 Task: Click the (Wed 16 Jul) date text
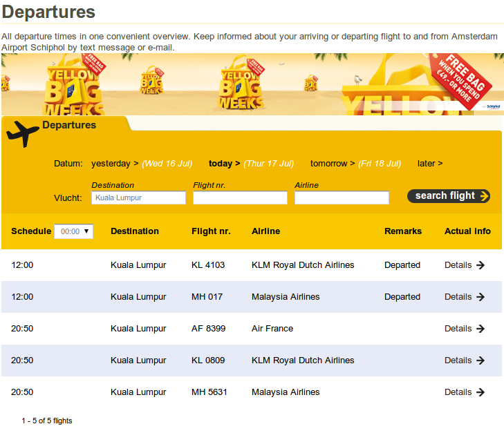point(167,164)
